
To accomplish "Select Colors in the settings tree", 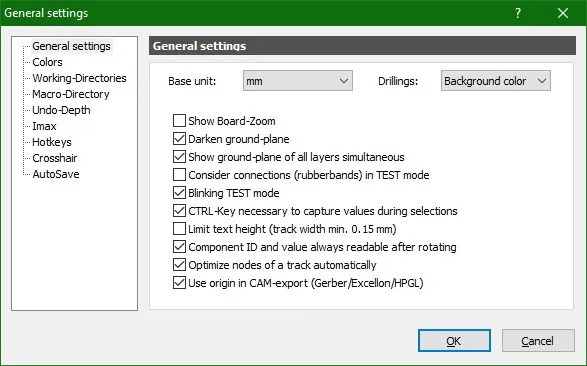I will pyautogui.click(x=47, y=62).
